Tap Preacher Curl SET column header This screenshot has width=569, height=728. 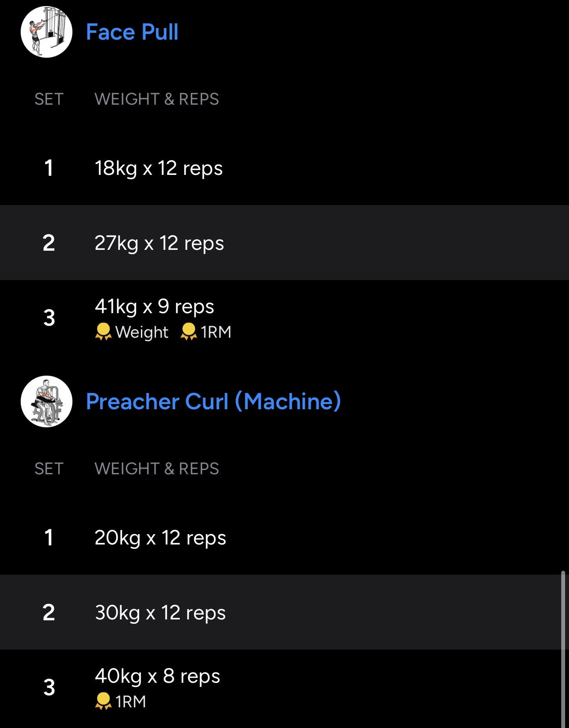point(49,469)
